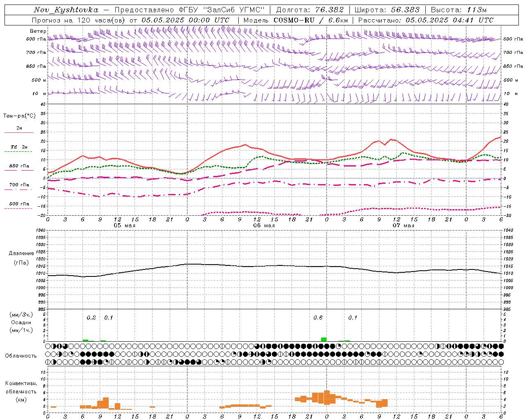Click the Nov_Kyshtovka station title
This screenshot has width=525, height=420.
[x=66, y=10]
